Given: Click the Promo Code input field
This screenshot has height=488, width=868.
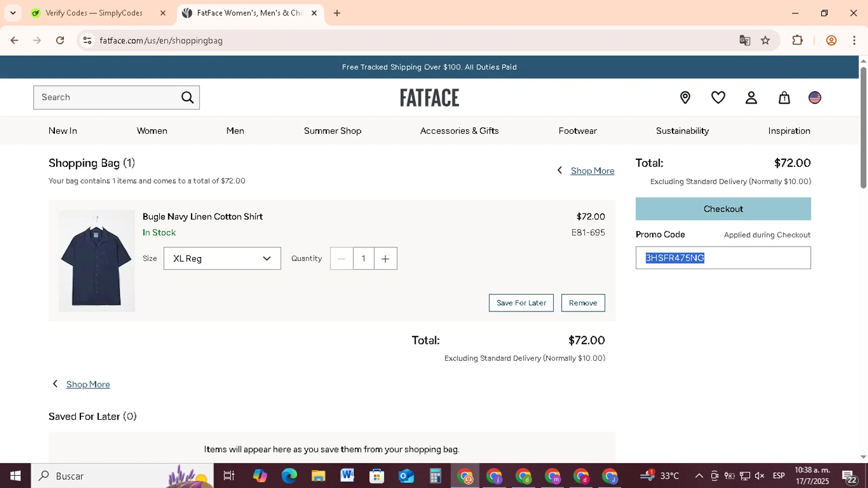Looking at the screenshot, I should click(x=723, y=258).
